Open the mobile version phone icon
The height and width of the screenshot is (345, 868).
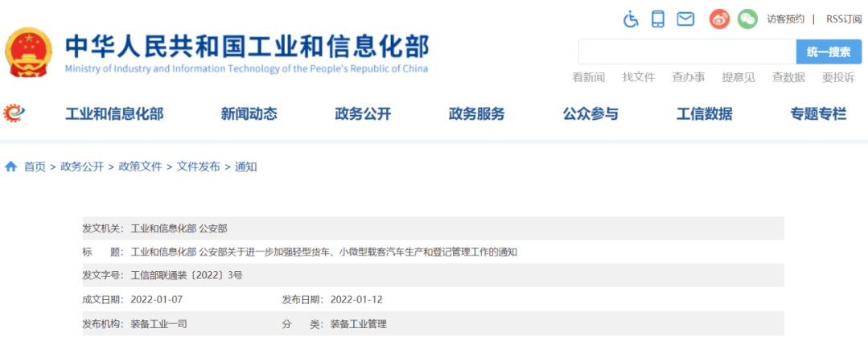[658, 18]
